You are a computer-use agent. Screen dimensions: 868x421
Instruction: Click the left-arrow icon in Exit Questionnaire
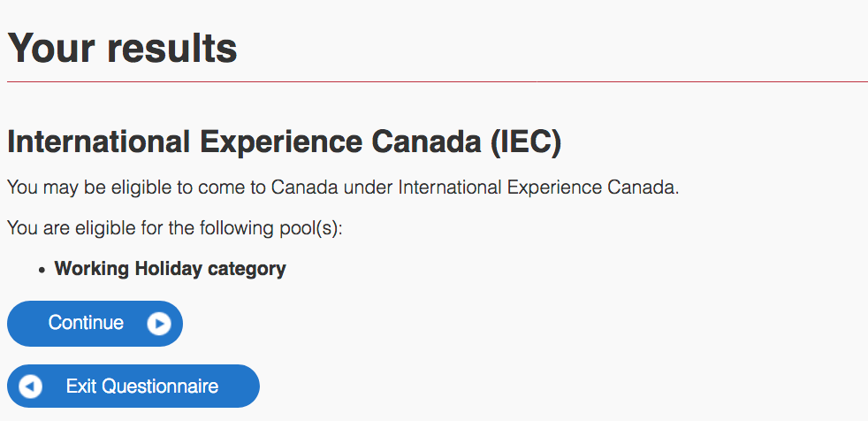tap(30, 387)
